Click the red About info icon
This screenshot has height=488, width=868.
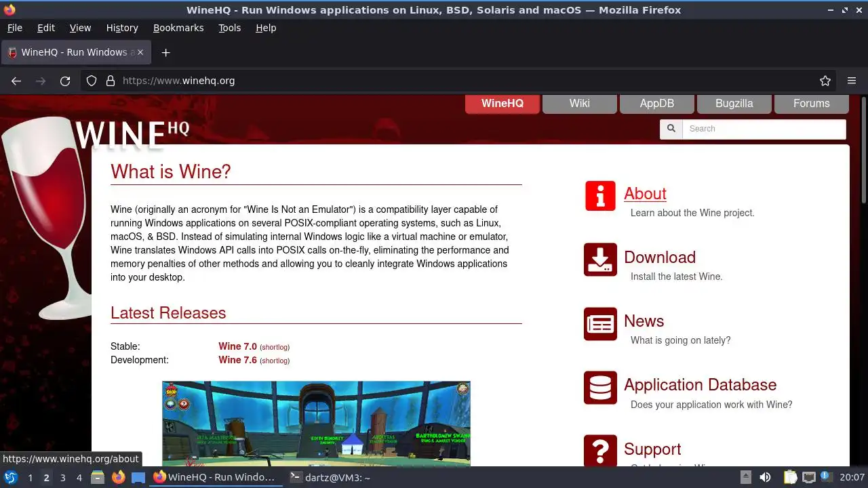(600, 196)
